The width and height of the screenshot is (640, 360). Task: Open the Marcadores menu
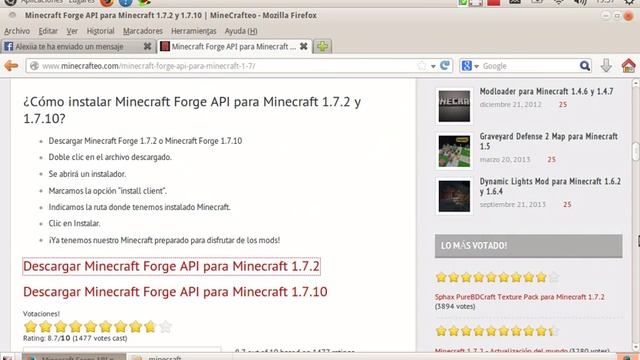click(x=142, y=31)
